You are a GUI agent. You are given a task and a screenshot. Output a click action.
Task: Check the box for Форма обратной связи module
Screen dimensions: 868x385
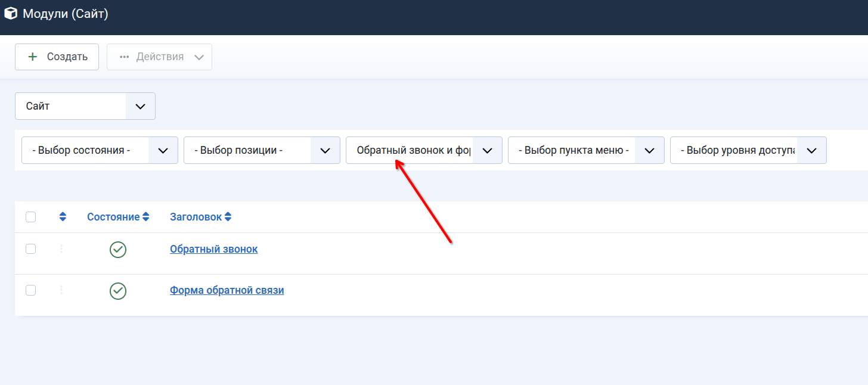pyautogui.click(x=31, y=290)
